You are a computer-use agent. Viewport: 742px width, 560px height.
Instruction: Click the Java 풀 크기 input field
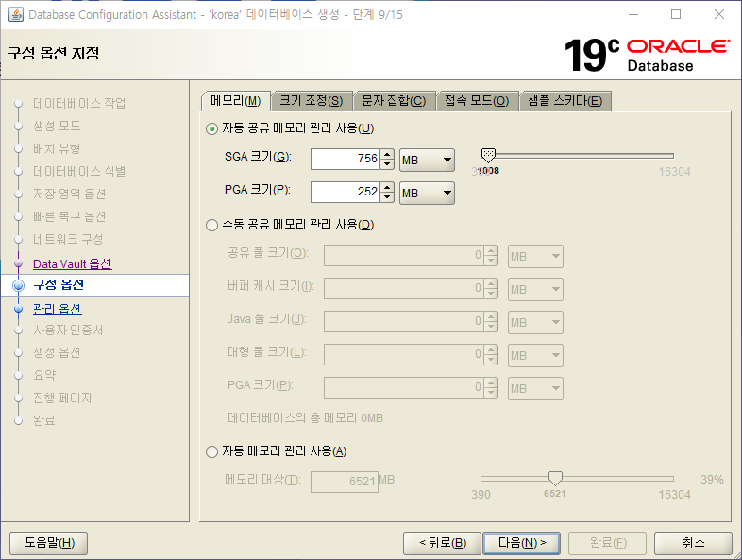pyautogui.click(x=404, y=322)
